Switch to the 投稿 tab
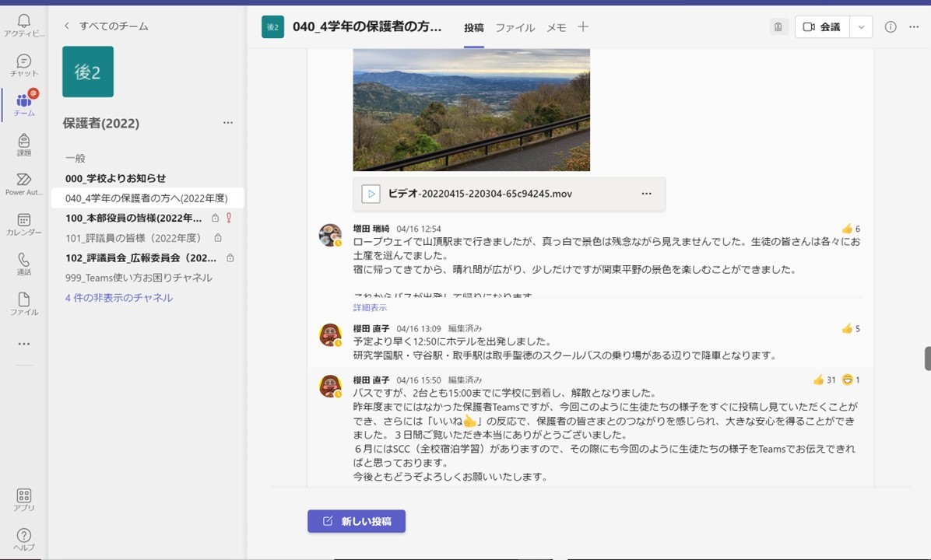931x560 pixels. (474, 27)
